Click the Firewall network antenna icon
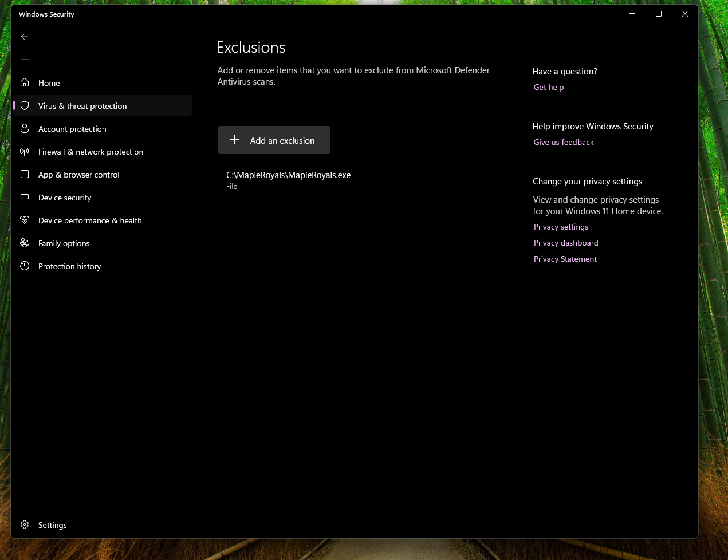728x560 pixels. click(x=25, y=152)
